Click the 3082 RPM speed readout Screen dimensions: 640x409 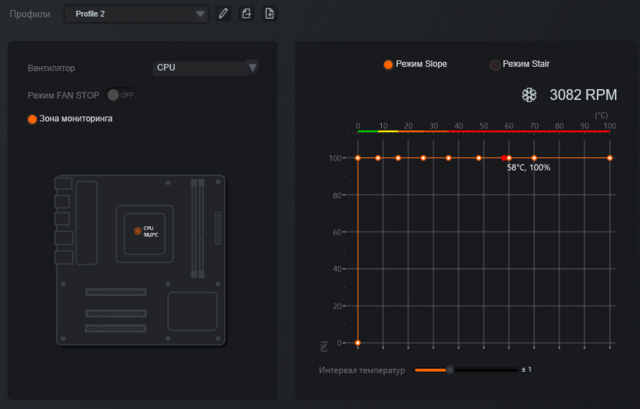(583, 95)
